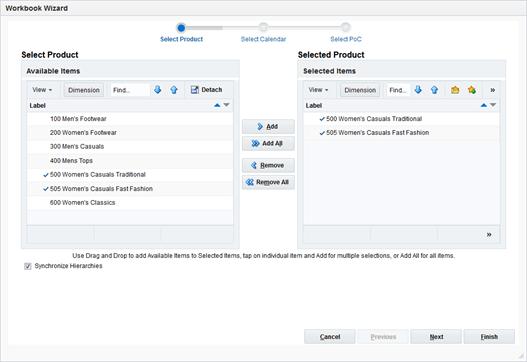This screenshot has width=527, height=362.
Task: Detach the Available Items table
Action: pyautogui.click(x=206, y=90)
